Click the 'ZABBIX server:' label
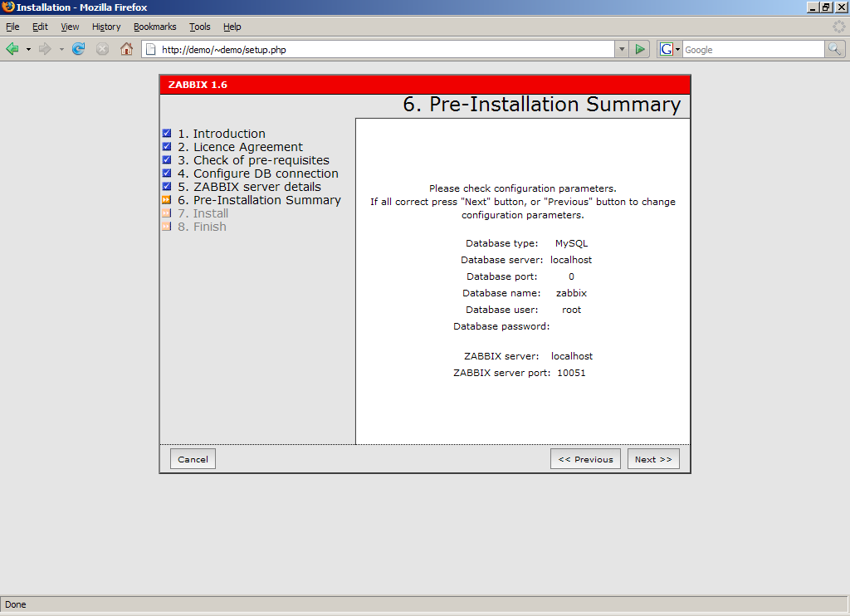Screen dimensions: 850x616 click(501, 356)
